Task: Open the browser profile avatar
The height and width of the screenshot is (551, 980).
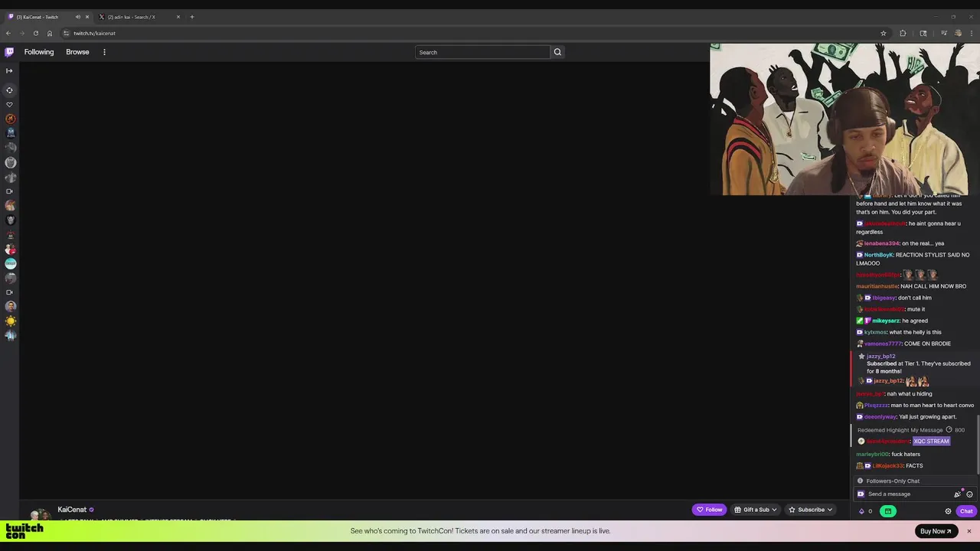Action: tap(958, 33)
